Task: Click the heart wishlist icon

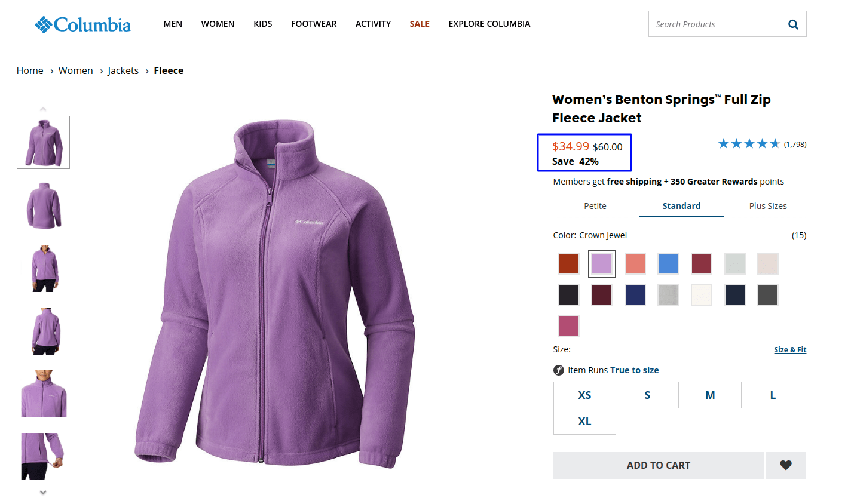Action: pos(785,465)
